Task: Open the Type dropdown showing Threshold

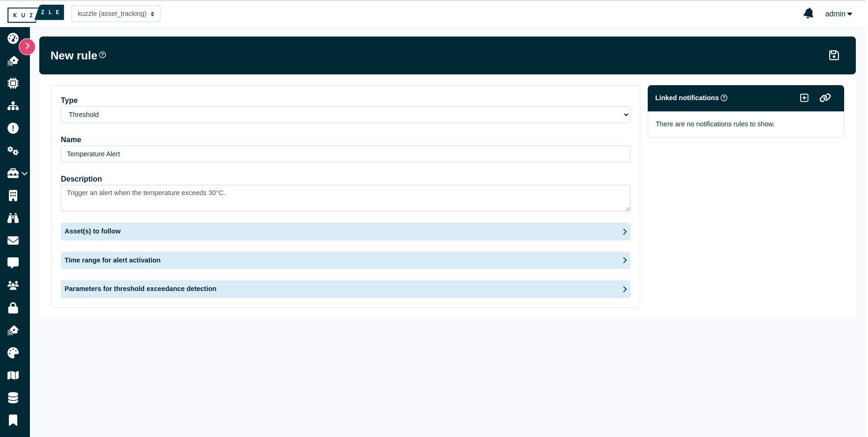Action: (345, 115)
